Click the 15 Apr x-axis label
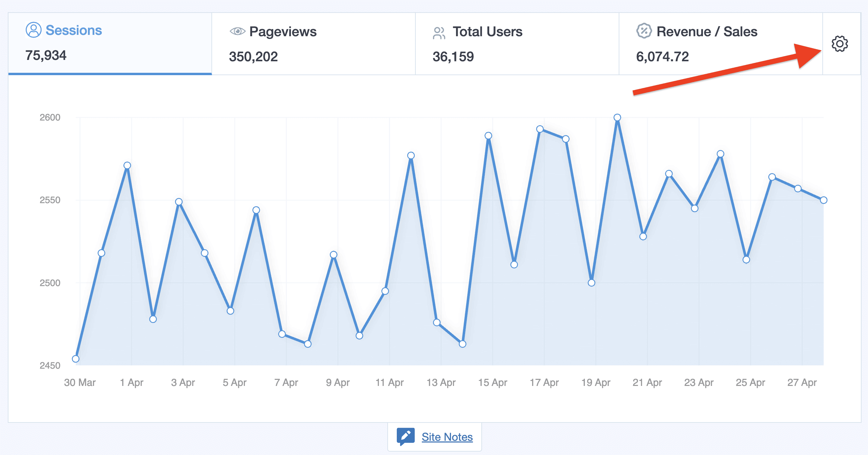Viewport: 868px width, 455px height. pos(493,383)
